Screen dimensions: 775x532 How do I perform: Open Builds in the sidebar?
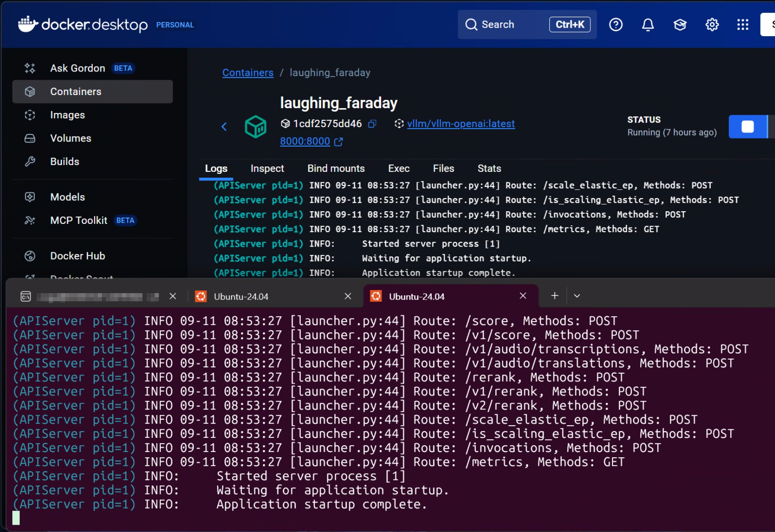(92, 161)
